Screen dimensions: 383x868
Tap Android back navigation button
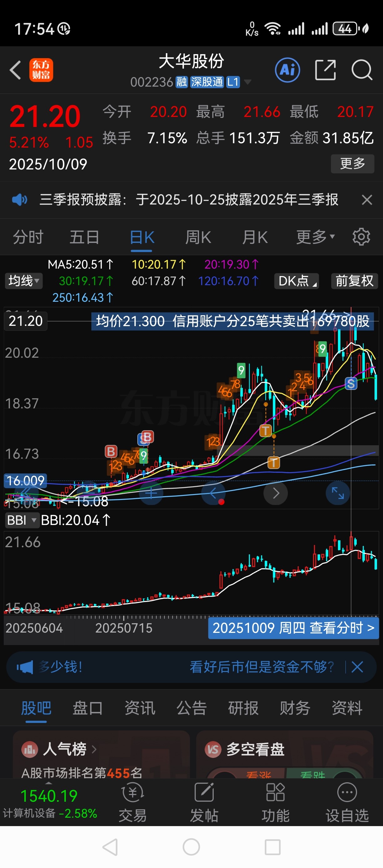pyautogui.click(x=110, y=847)
